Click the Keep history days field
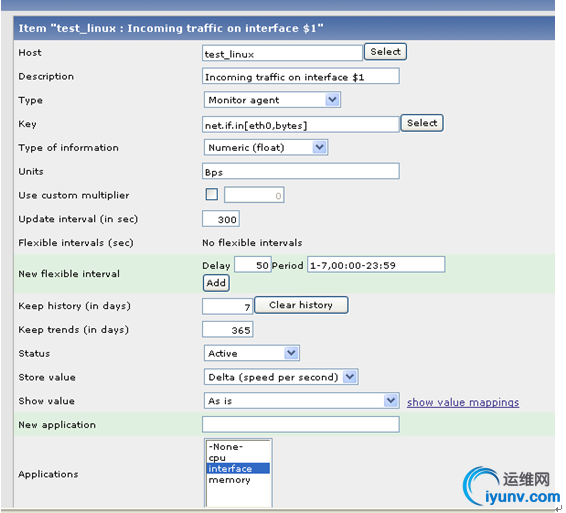The image size is (566, 513). coord(228,307)
